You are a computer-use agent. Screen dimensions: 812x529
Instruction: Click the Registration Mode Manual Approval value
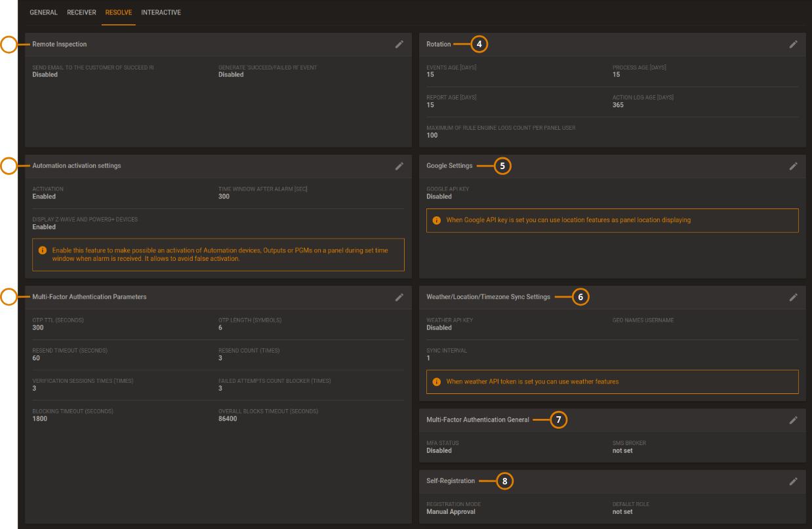(x=452, y=511)
